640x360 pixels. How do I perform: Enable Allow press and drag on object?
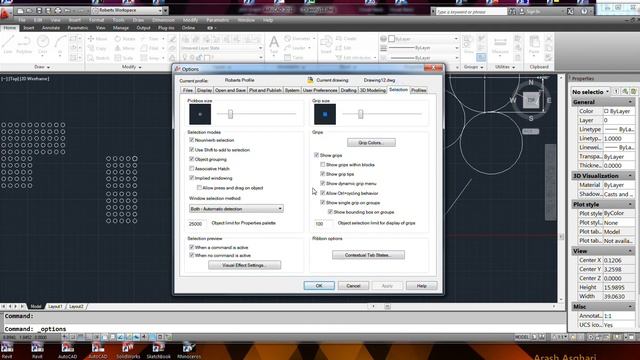click(x=199, y=188)
